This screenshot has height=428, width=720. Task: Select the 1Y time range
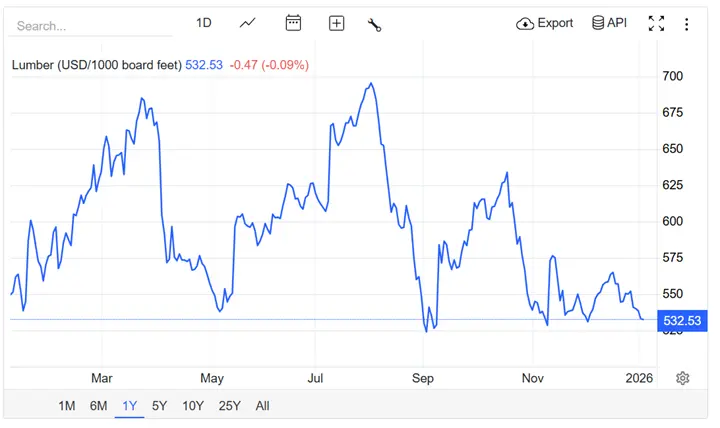(129, 406)
